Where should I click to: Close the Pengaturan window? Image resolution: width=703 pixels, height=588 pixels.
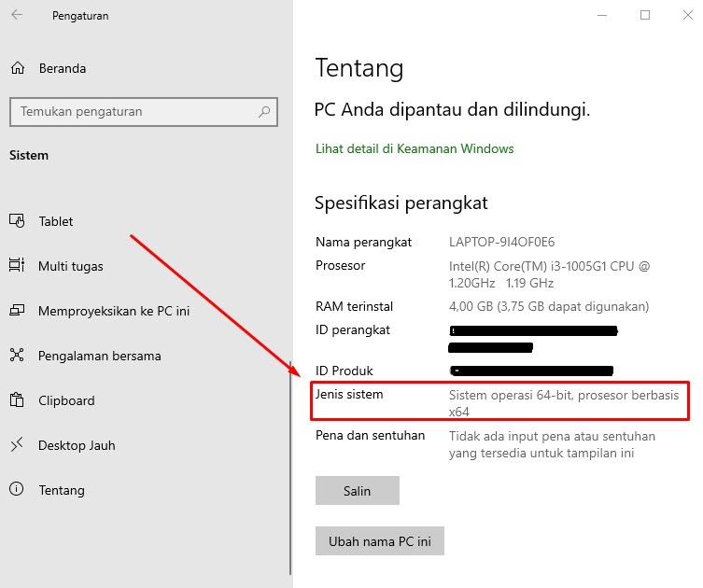(688, 15)
